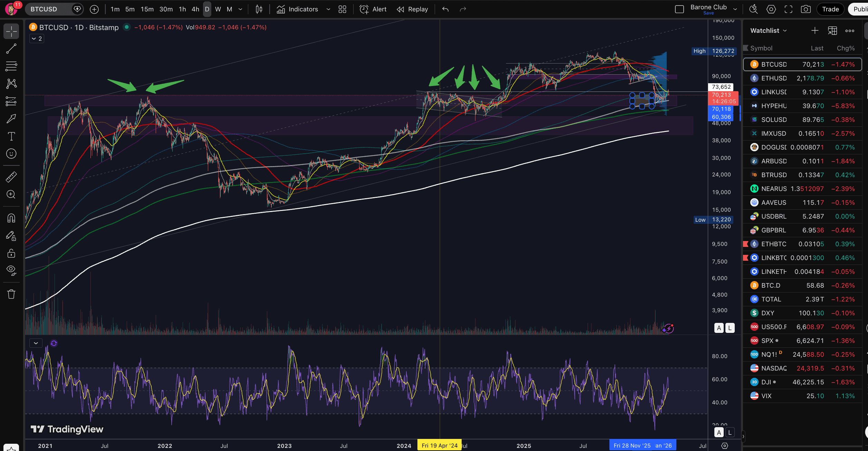This screenshot has width=868, height=451.
Task: Remove all drawings with the trash icon
Action: (x=11, y=294)
